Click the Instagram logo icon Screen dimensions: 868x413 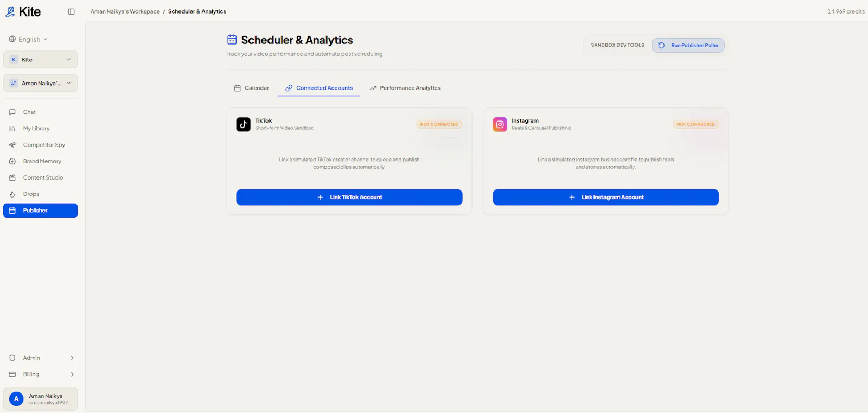[x=500, y=124]
